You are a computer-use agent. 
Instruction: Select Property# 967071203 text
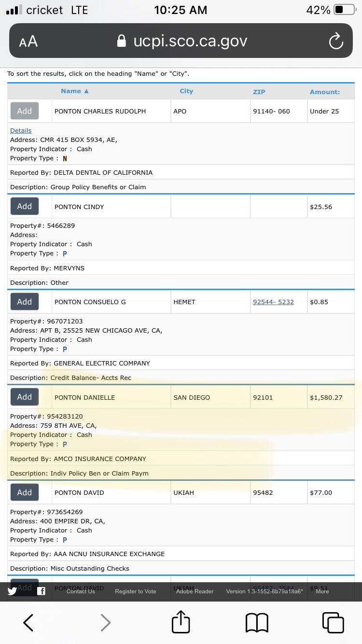pos(47,321)
